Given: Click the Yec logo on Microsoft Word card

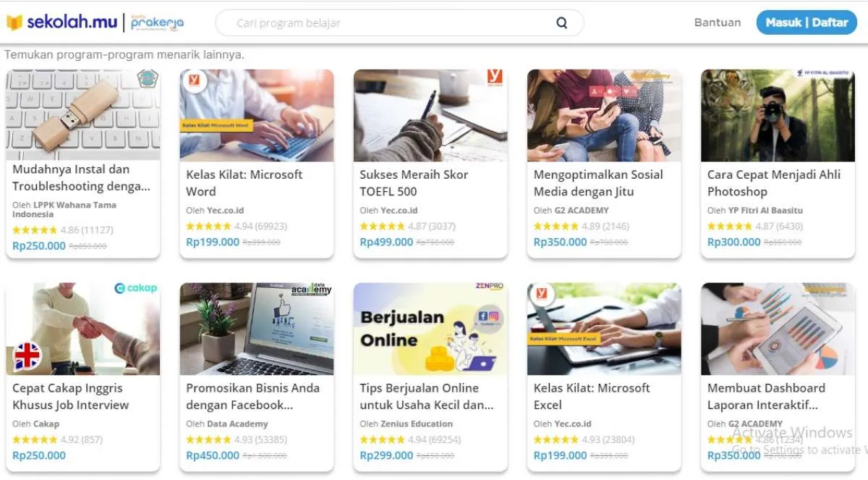Looking at the screenshot, I should pyautogui.click(x=194, y=80).
